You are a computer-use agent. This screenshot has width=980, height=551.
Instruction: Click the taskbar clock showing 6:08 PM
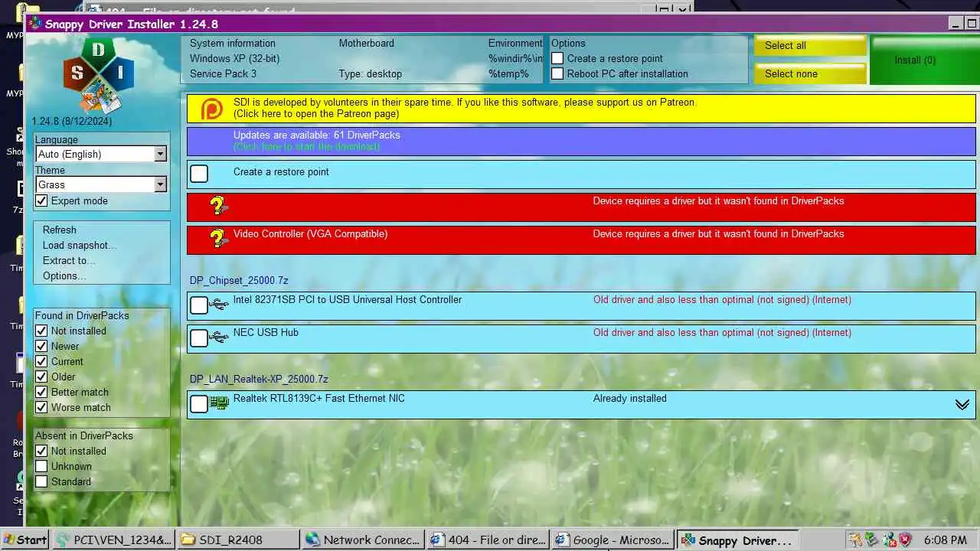pyautogui.click(x=945, y=540)
